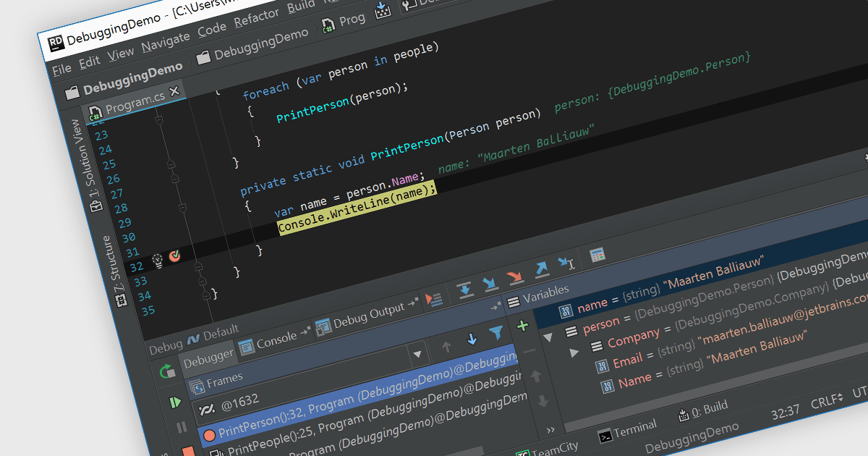Click the previous frame up arrow
Image resolution: width=868 pixels, height=456 pixels.
point(447,347)
